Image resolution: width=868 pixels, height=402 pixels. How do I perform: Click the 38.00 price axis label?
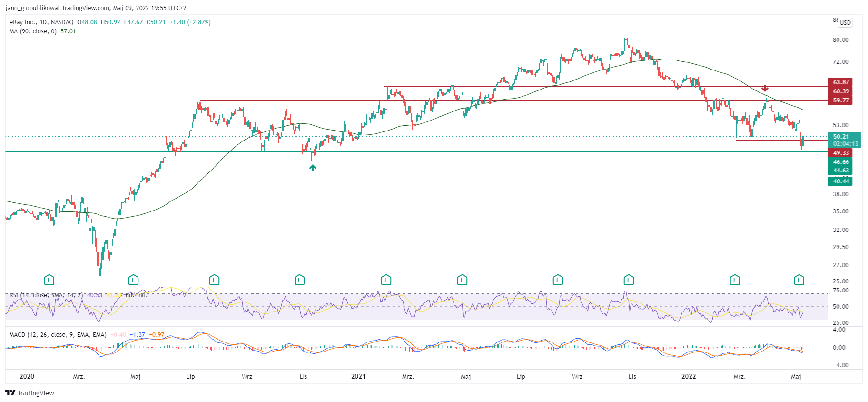coord(840,194)
